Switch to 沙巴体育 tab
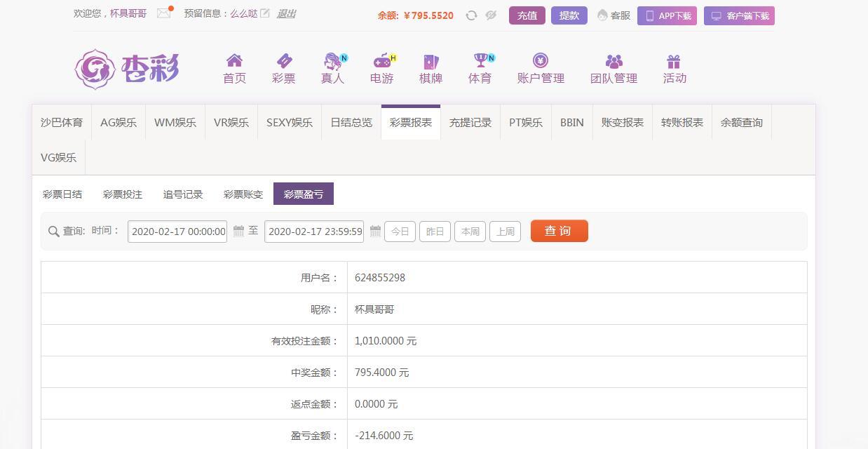 pos(62,122)
